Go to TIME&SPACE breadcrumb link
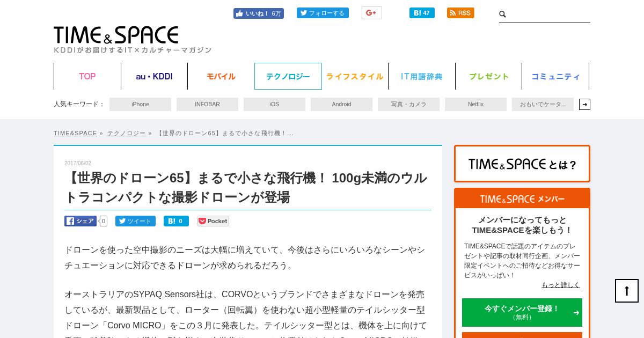644x338 pixels. point(75,133)
